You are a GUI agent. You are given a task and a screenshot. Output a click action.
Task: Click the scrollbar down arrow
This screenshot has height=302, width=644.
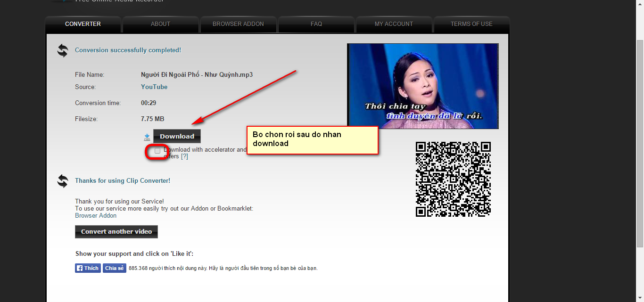point(640,298)
